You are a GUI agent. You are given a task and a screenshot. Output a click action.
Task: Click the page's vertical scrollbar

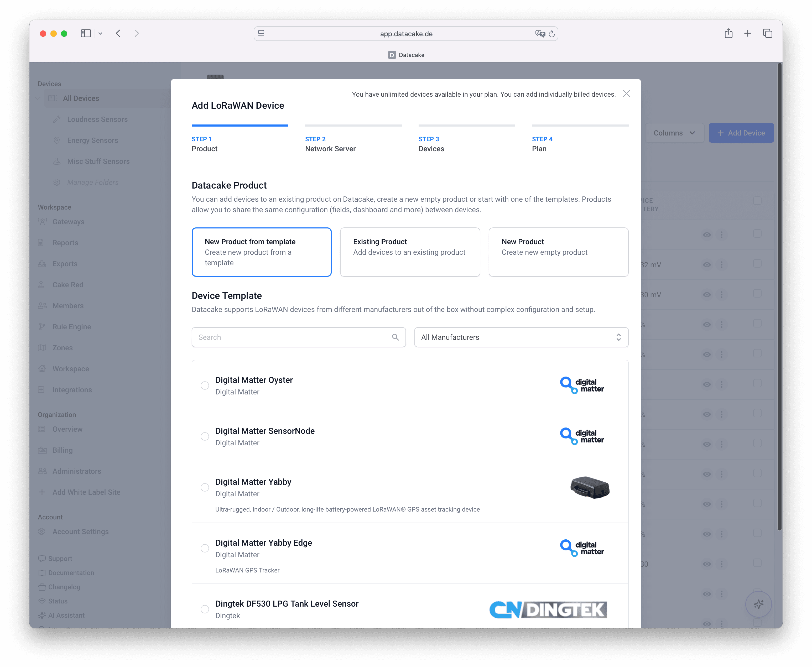coord(779,297)
